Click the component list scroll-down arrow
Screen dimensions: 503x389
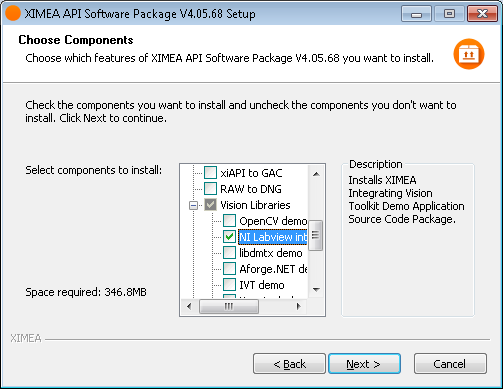[316, 289]
